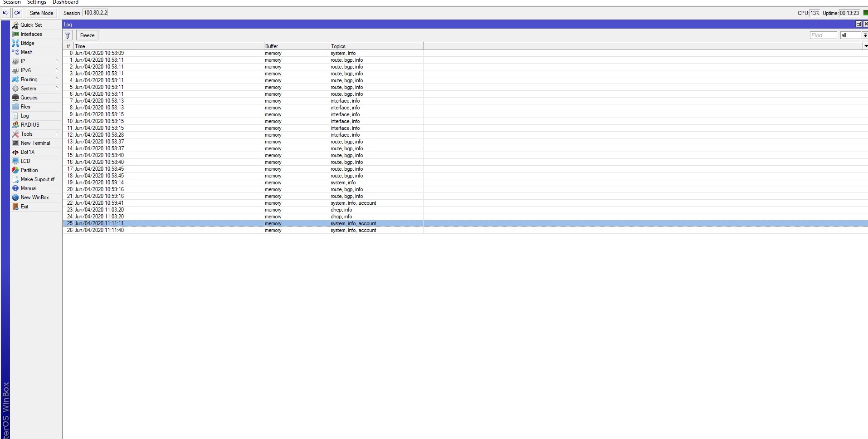
Task: Select log row 26 at 11:11:40
Action: tap(465, 230)
